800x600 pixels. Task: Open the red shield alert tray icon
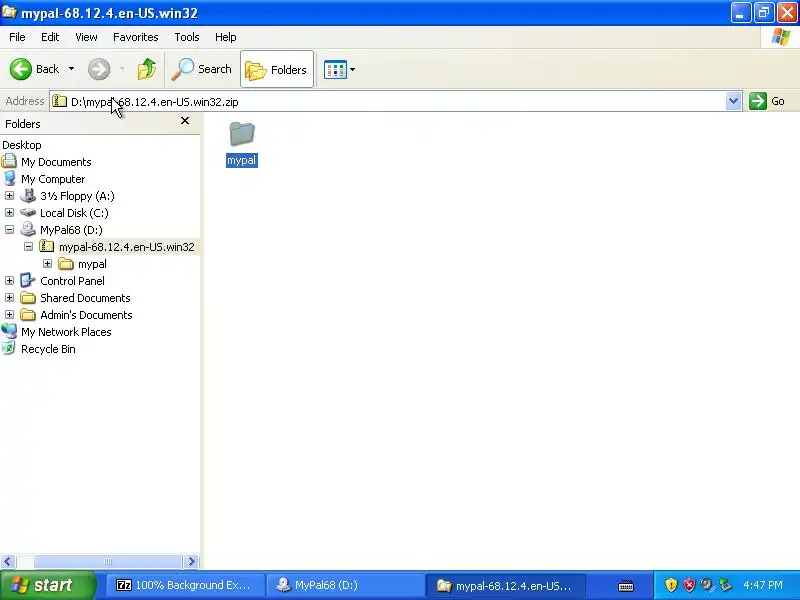(689, 585)
